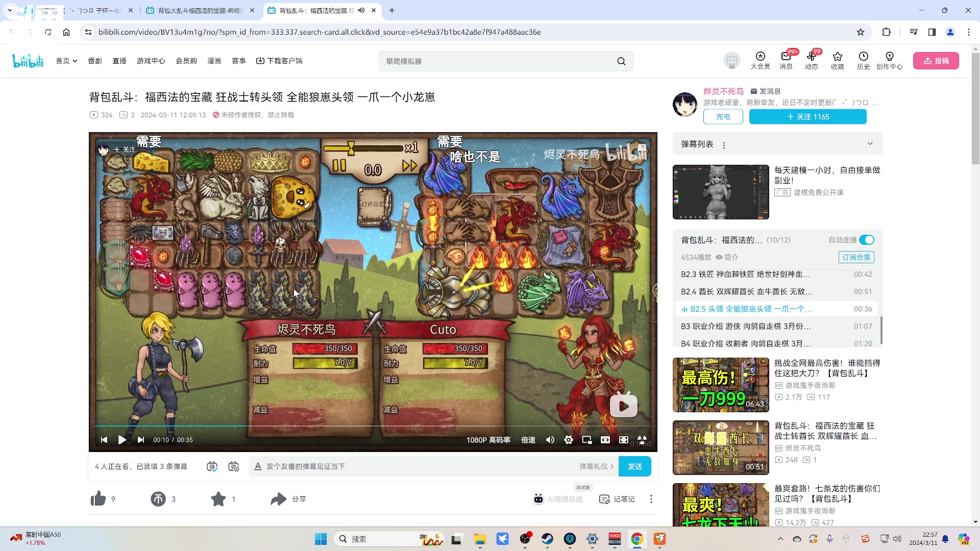Viewport: 980px width, 551px height.
Task: Expand the 弹幕列表 panel
Action: tap(870, 144)
